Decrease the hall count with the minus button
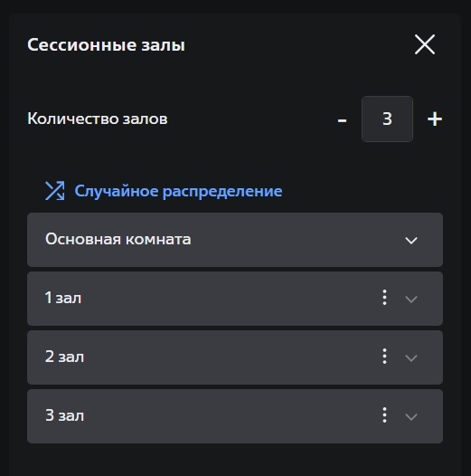Viewport: 471px width, 476px height. coord(342,120)
